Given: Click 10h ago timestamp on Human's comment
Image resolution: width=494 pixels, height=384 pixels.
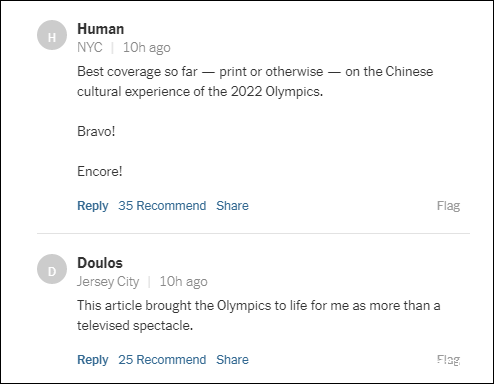Looking at the screenshot, I should pos(147,48).
